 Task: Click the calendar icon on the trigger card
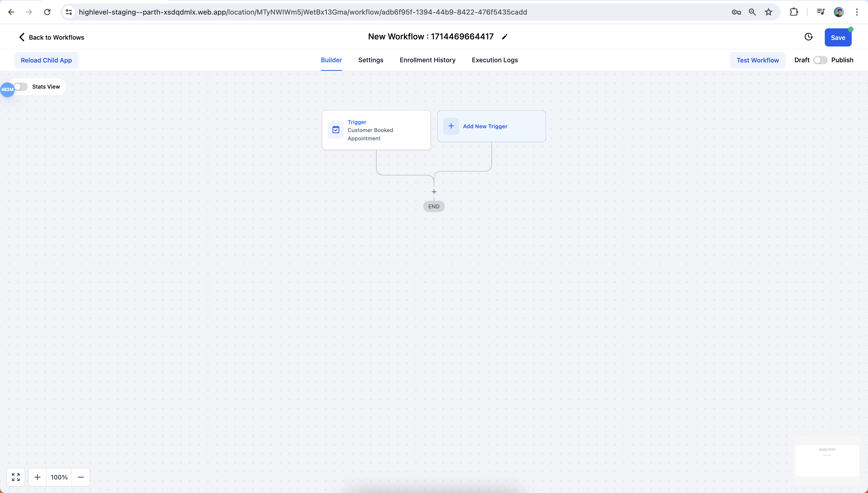pos(336,130)
